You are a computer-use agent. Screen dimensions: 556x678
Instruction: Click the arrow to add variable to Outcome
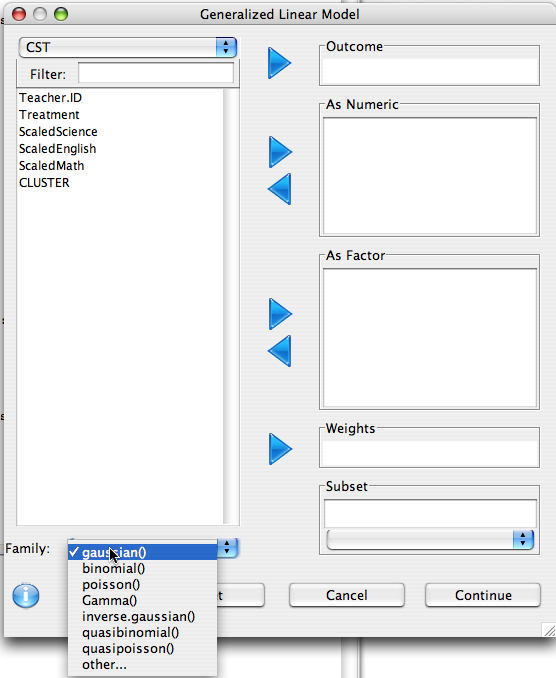coord(279,63)
